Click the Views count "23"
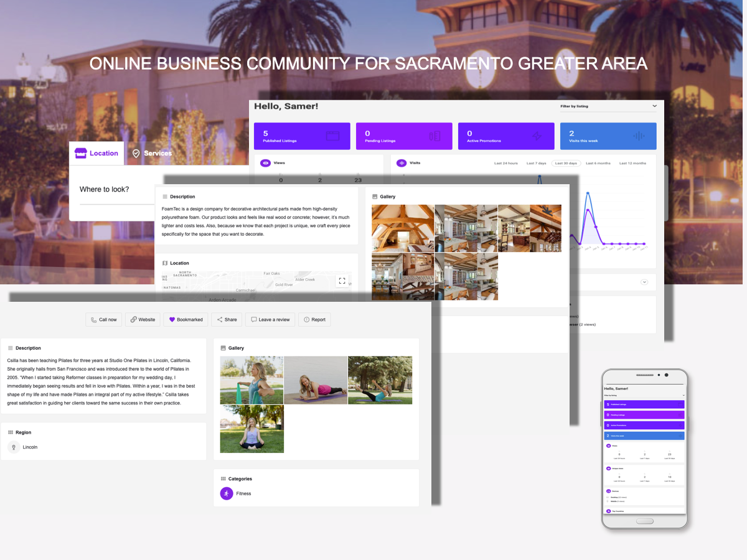 [x=358, y=180]
